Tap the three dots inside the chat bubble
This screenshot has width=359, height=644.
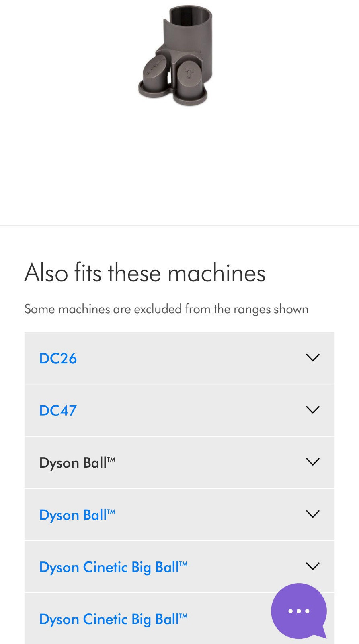(x=299, y=611)
